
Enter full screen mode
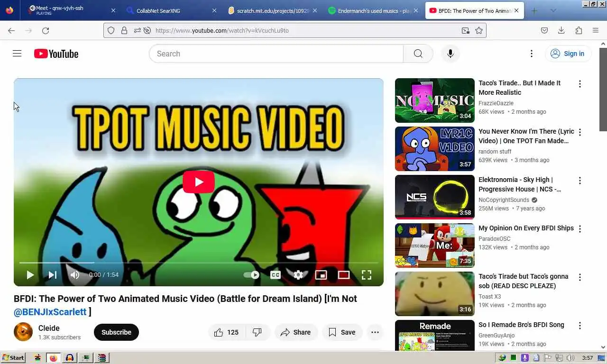coord(367,275)
